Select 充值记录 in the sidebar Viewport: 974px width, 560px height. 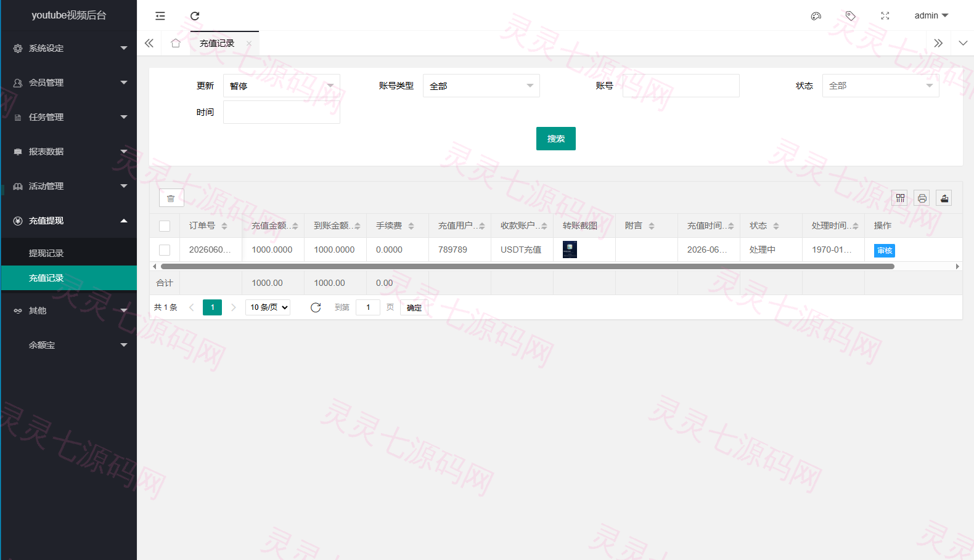pos(69,278)
